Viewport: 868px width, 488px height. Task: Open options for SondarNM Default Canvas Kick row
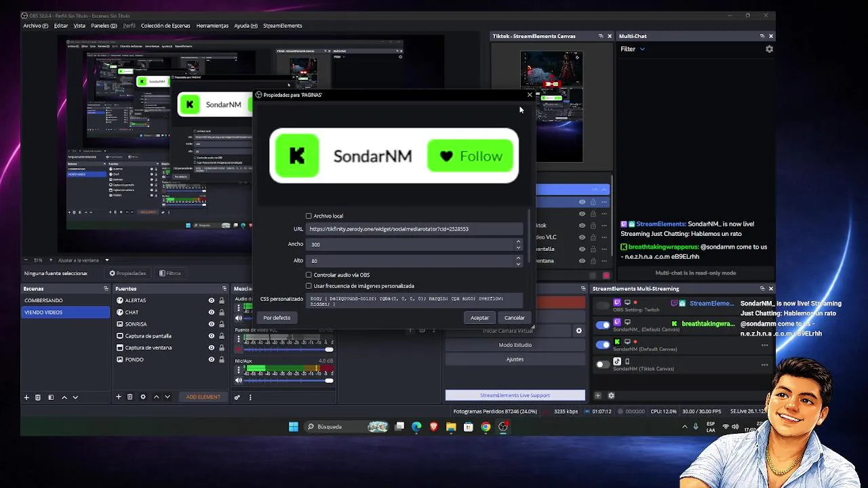point(765,345)
